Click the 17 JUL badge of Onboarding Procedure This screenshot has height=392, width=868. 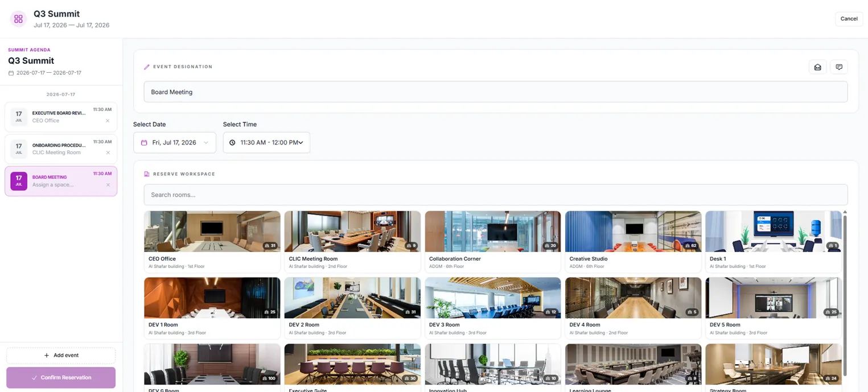19,149
